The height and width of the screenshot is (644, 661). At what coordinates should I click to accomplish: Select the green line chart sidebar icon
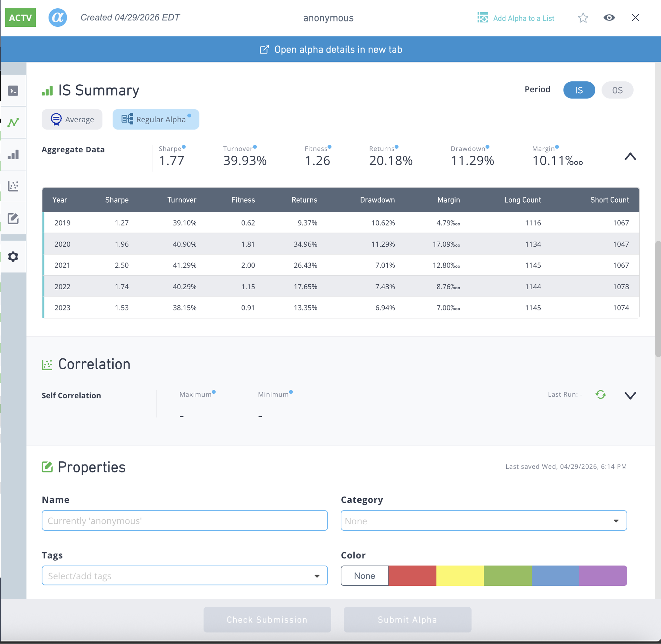click(13, 122)
